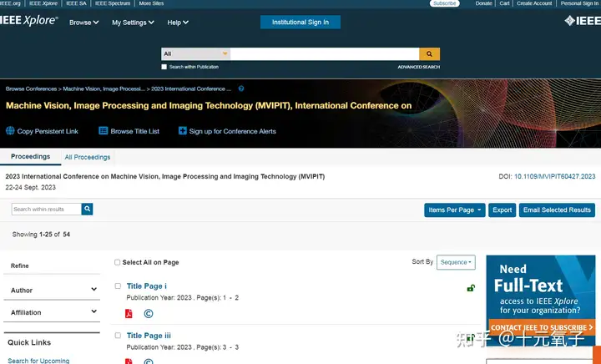
Task: Open the My Settings dropdown menu
Action: [133, 23]
